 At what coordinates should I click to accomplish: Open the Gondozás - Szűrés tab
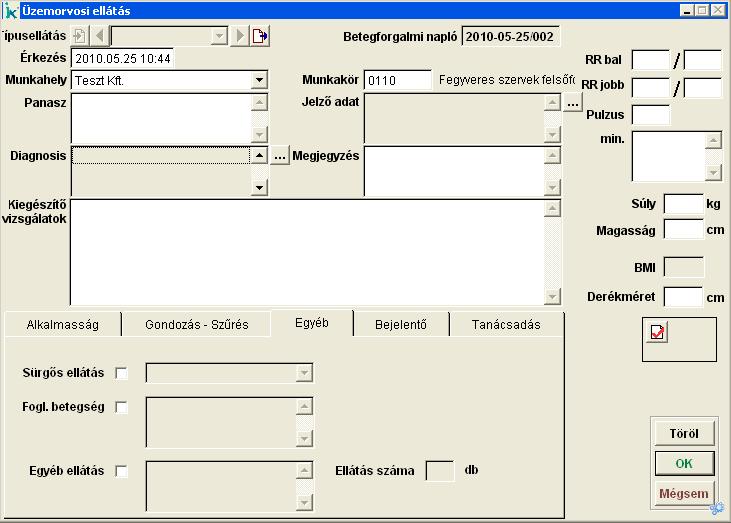(196, 325)
